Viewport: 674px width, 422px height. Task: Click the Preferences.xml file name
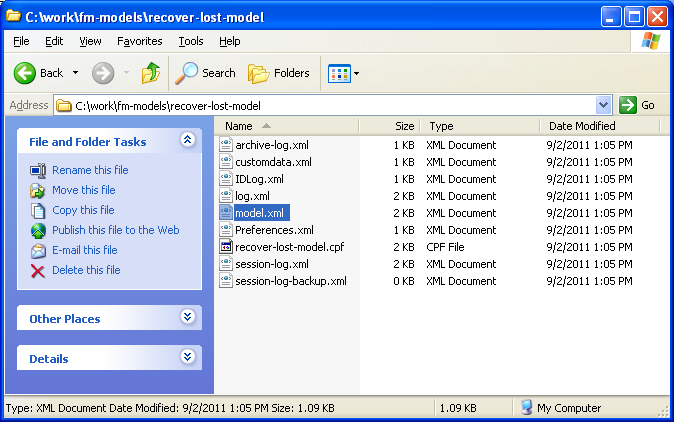[x=274, y=230]
